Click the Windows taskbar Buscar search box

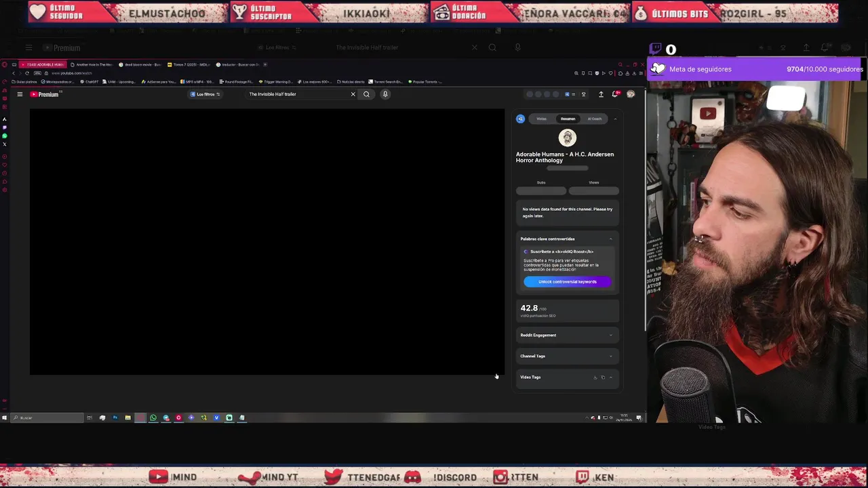pyautogui.click(x=47, y=418)
